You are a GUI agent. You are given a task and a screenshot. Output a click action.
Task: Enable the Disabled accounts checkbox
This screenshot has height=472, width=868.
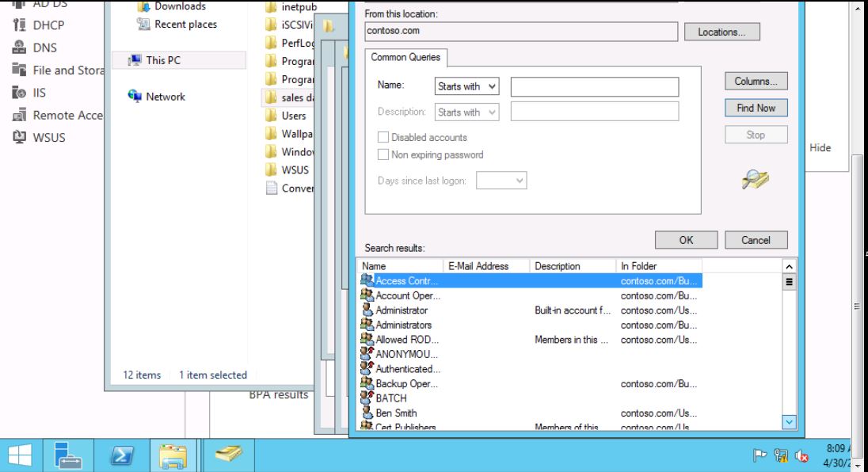click(383, 137)
